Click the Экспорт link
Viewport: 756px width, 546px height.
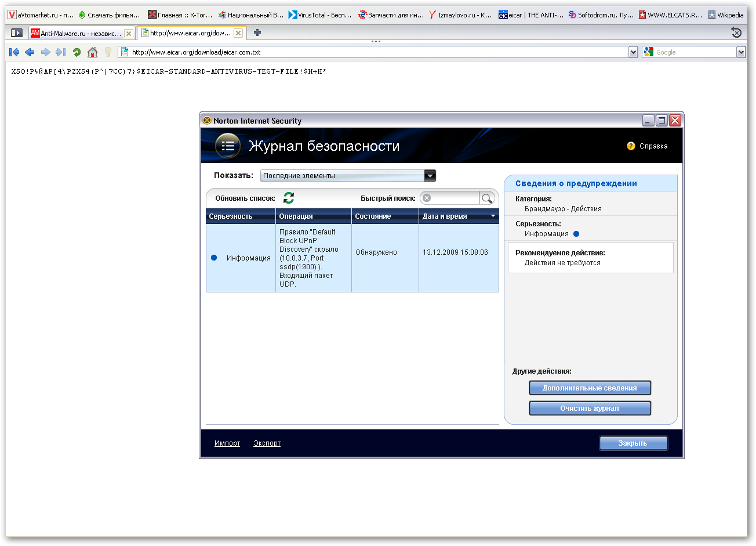tap(267, 443)
